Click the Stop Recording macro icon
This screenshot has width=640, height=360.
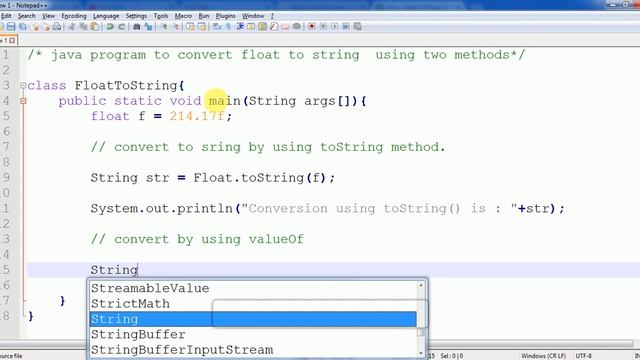323,27
